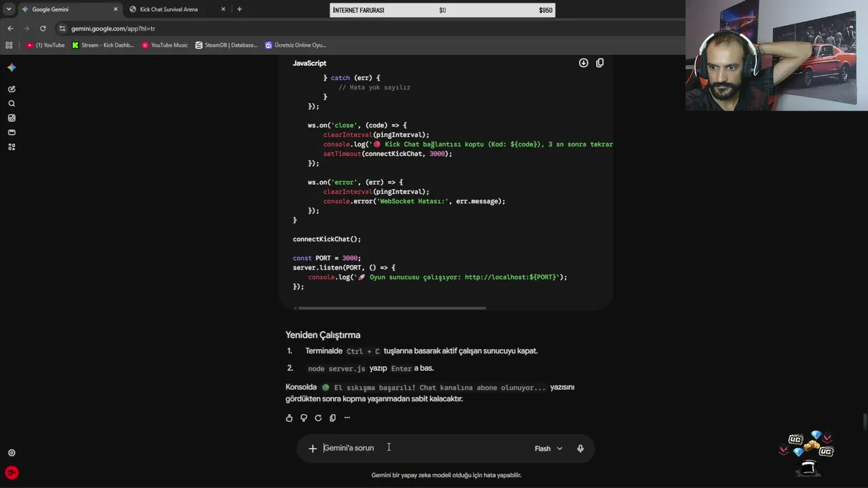Screen dimensions: 868x488
Task: Give the response a thumbs up
Action: (290, 418)
